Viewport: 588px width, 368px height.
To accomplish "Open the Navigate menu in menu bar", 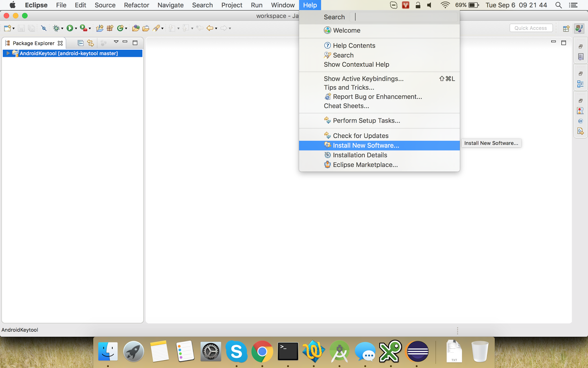I will (171, 5).
